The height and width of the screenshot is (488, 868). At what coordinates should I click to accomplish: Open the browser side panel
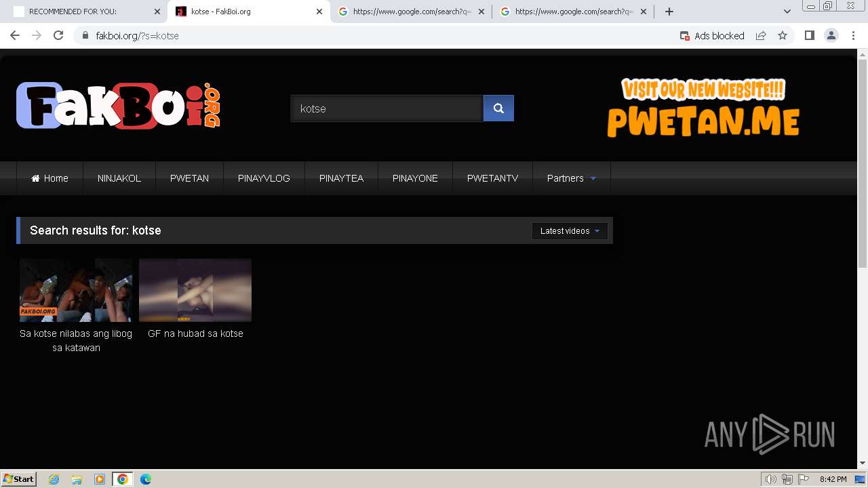[809, 36]
